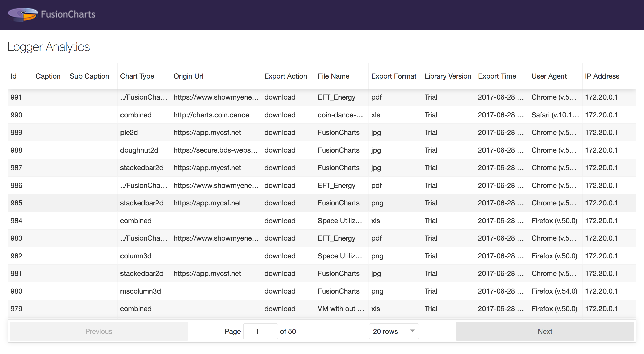Click the Previous page button
Screen dimensions: 644x354
pyautogui.click(x=99, y=331)
